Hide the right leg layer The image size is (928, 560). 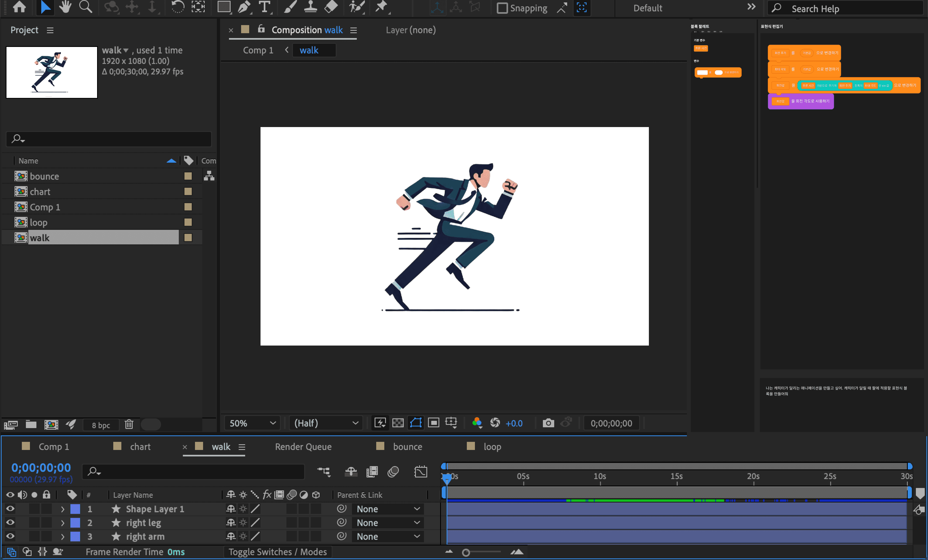coord(10,522)
